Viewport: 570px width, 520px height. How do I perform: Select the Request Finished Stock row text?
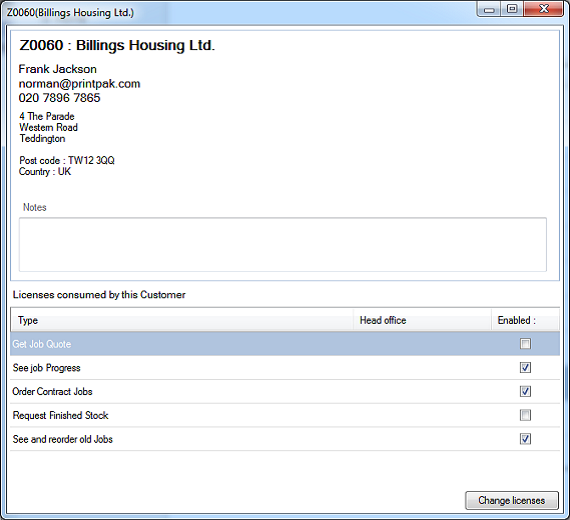click(60, 415)
